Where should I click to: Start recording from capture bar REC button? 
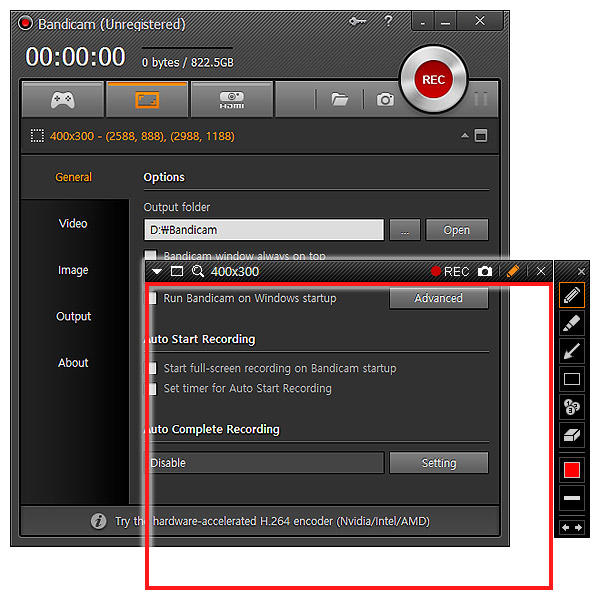450,272
